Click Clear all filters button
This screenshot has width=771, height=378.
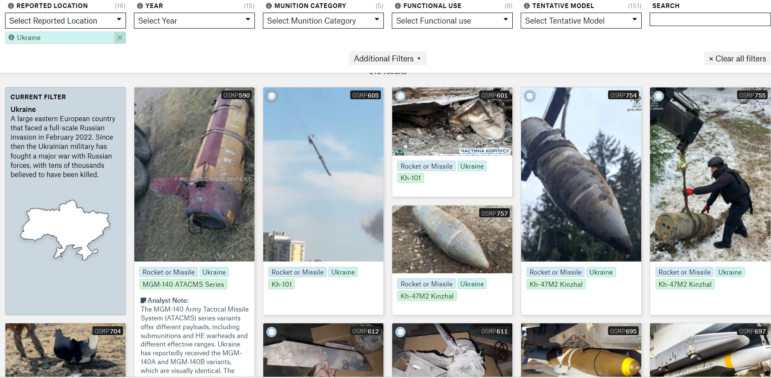pyautogui.click(x=737, y=58)
